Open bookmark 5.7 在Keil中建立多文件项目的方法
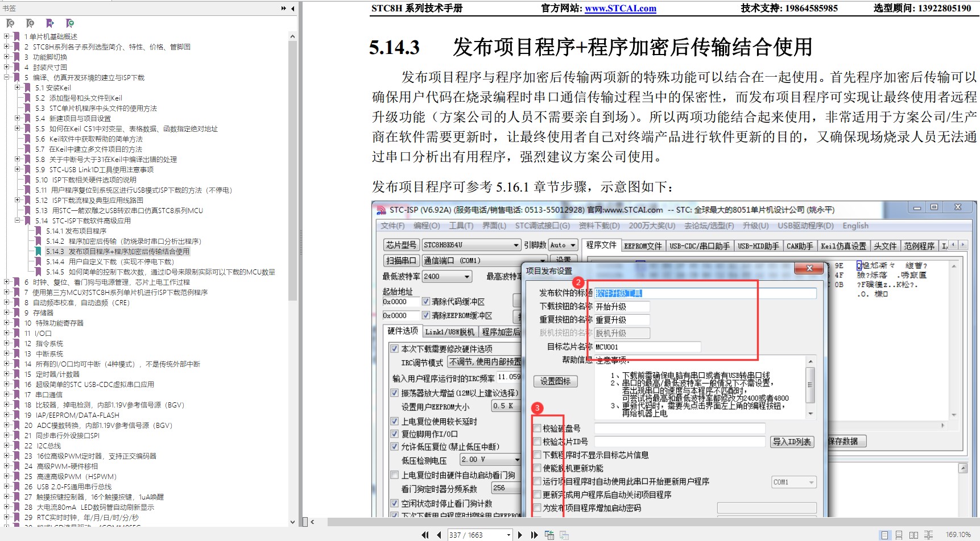Viewport: 980px width, 541px height. tap(89, 149)
